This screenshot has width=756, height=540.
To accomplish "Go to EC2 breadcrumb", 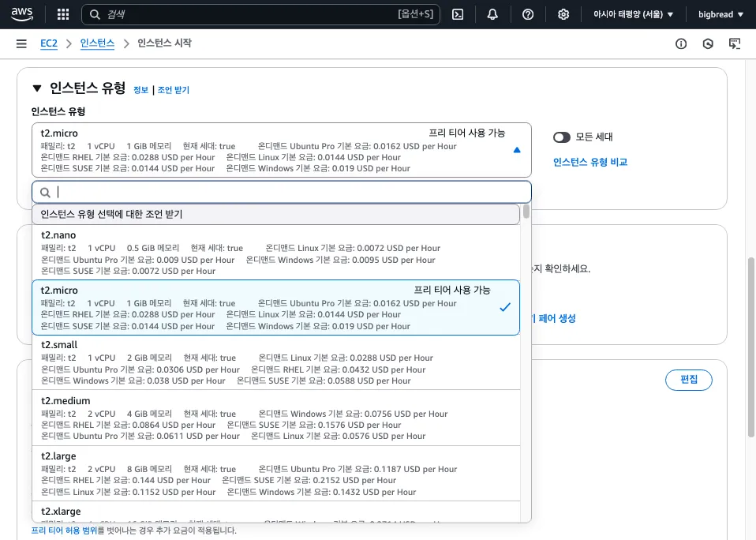I will pyautogui.click(x=49, y=43).
